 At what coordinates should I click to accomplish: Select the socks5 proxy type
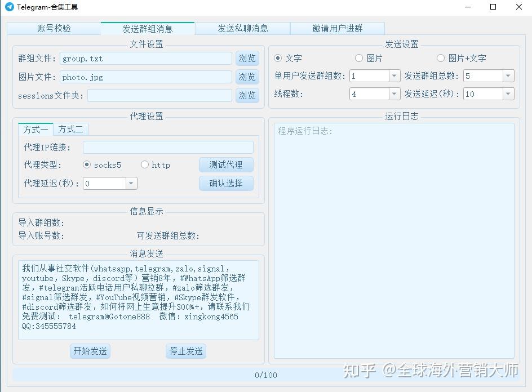pyautogui.click(x=87, y=165)
